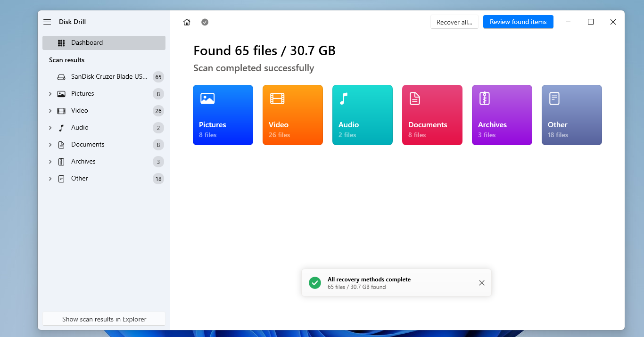644x337 pixels.
Task: Click the Audio note icon in sidebar
Action: pyautogui.click(x=61, y=128)
